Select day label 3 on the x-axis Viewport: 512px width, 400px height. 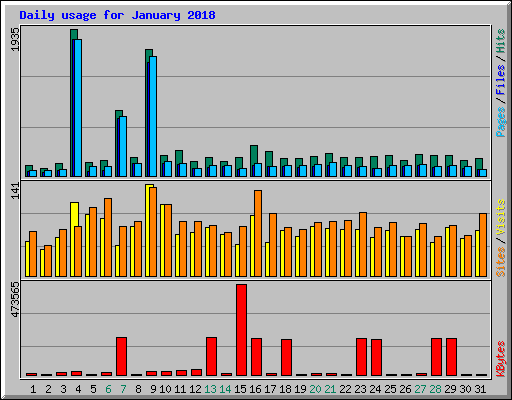point(63,389)
